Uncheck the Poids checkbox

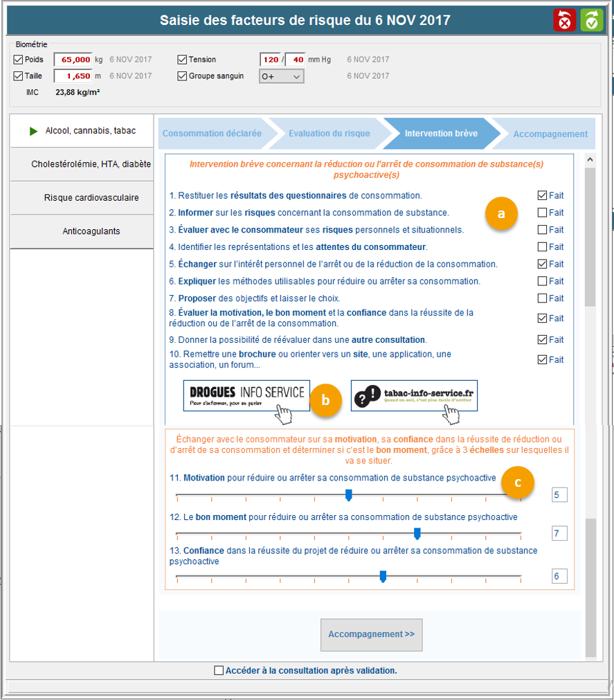18,60
